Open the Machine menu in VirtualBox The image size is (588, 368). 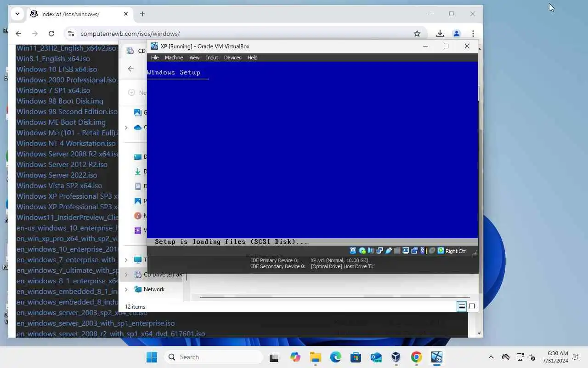[x=174, y=57]
